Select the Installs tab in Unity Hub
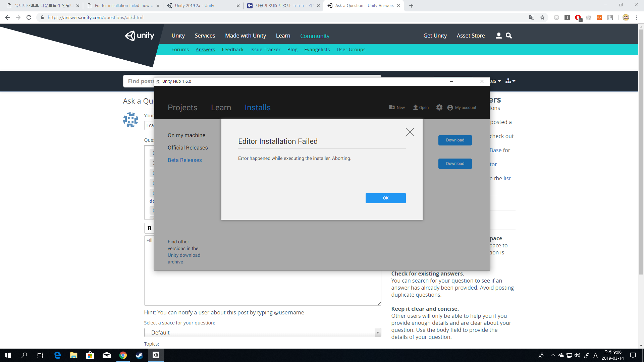The width and height of the screenshot is (644, 362). tap(258, 107)
